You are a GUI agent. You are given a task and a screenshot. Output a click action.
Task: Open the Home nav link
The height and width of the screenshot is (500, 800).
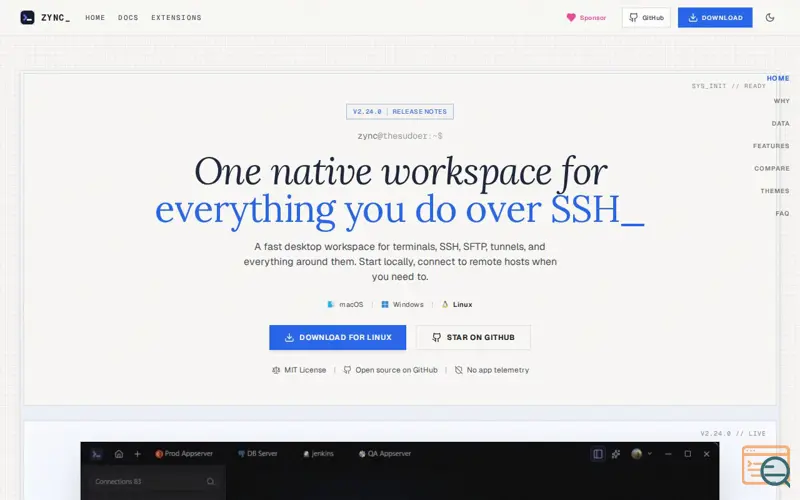pyautogui.click(x=95, y=17)
